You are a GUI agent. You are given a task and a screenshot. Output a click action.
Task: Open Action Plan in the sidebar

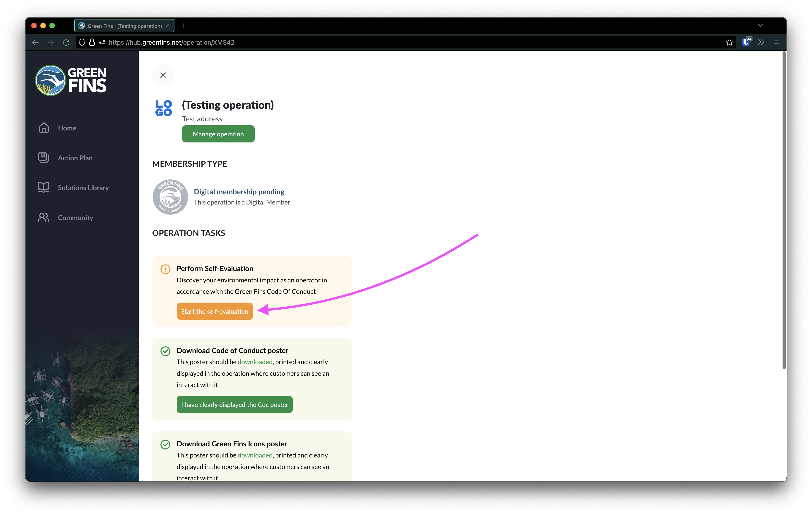tap(75, 158)
